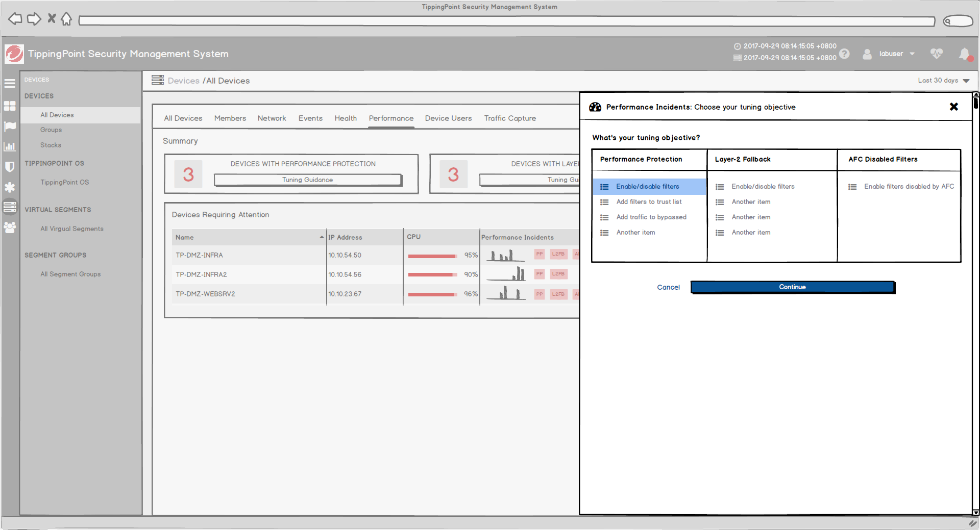980x530 pixels.
Task: Open the system health heartbeat icon
Action: (x=936, y=54)
